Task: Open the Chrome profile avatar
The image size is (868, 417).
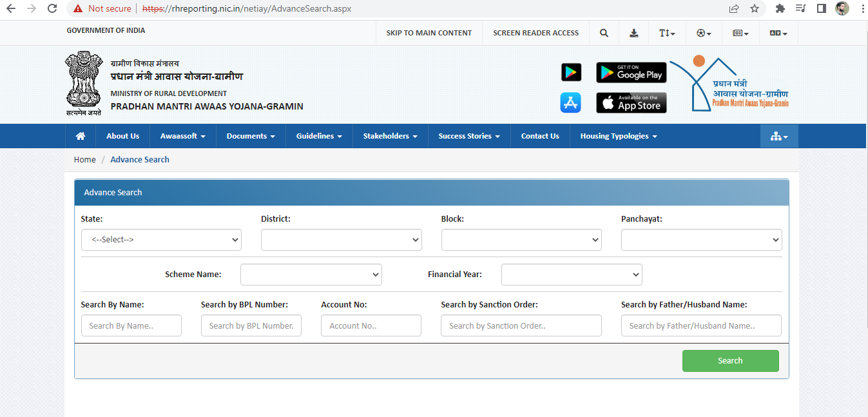Action: [842, 8]
